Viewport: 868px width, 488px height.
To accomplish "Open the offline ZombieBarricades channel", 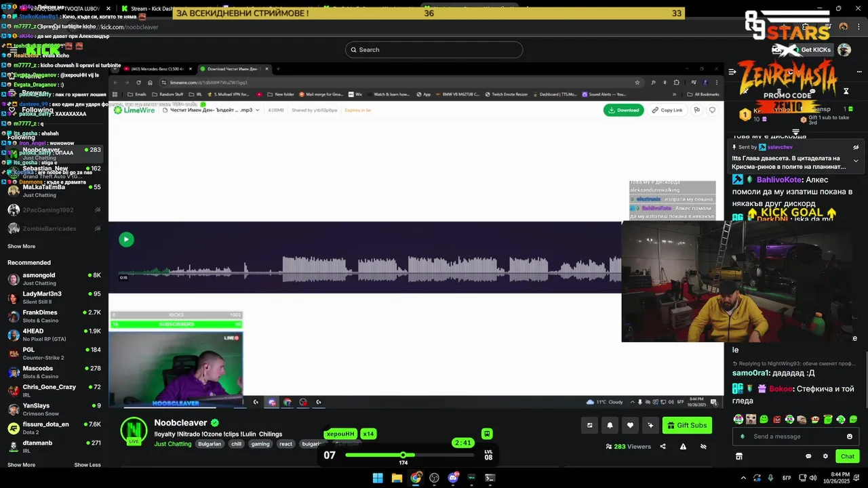I will tap(54, 228).
